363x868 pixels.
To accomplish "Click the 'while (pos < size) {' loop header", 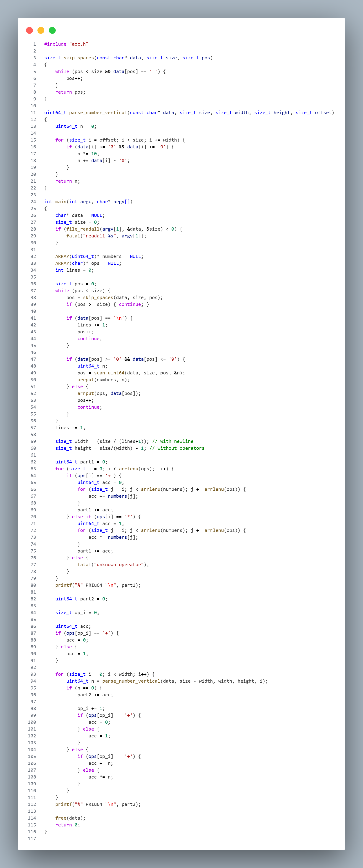I will [83, 291].
